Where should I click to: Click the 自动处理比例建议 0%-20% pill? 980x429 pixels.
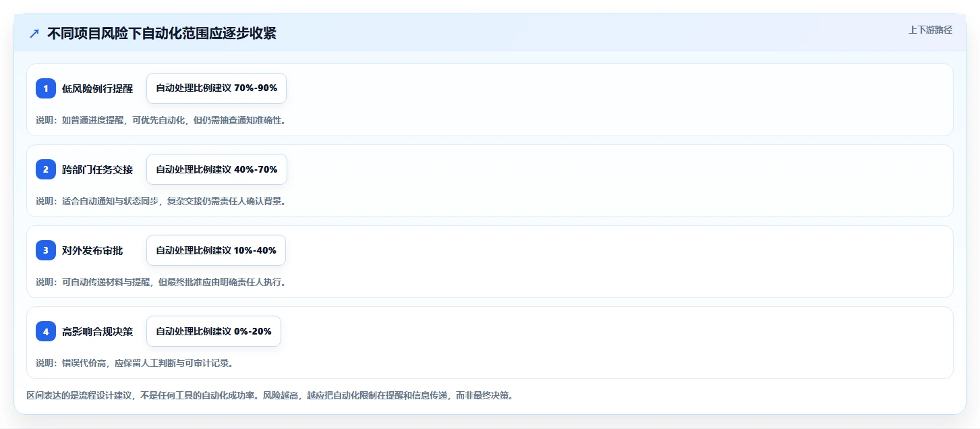click(x=214, y=331)
